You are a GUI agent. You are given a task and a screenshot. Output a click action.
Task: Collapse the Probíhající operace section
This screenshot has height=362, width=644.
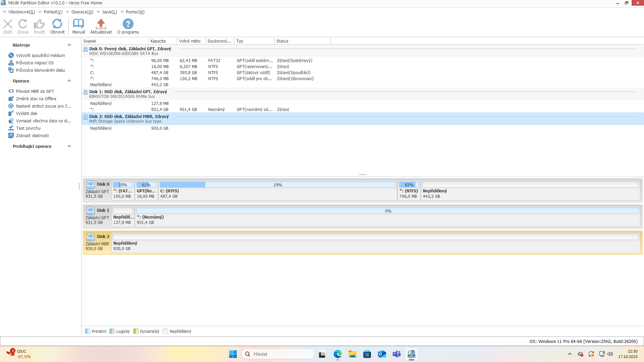69,146
